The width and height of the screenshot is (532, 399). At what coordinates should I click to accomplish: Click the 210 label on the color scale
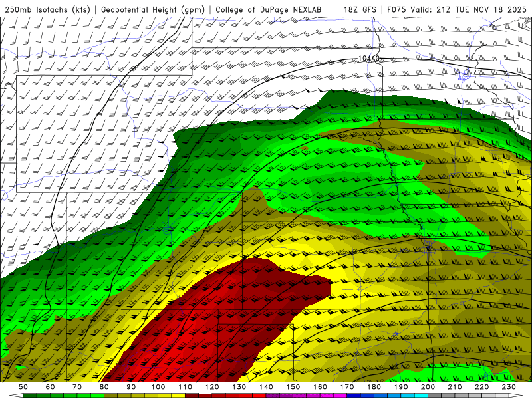tap(455, 387)
